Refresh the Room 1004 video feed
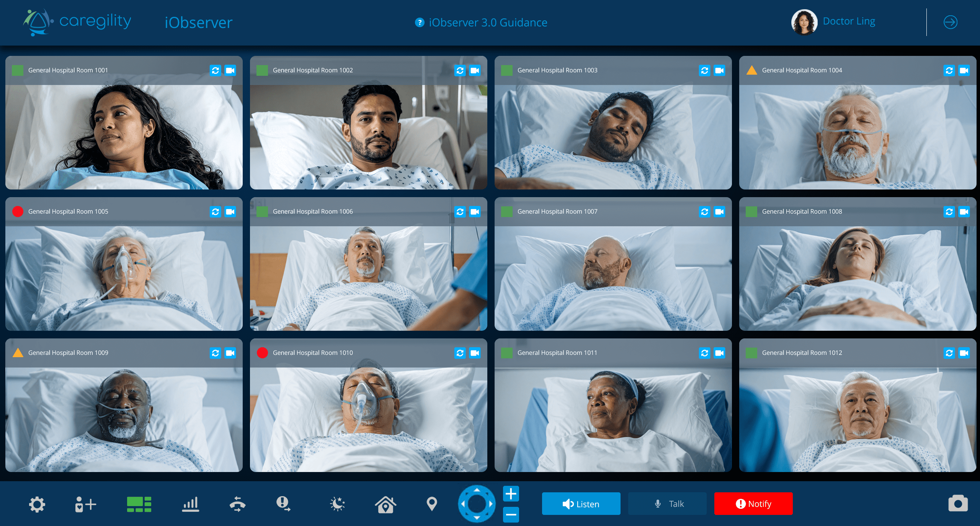The height and width of the screenshot is (526, 980). 949,70
